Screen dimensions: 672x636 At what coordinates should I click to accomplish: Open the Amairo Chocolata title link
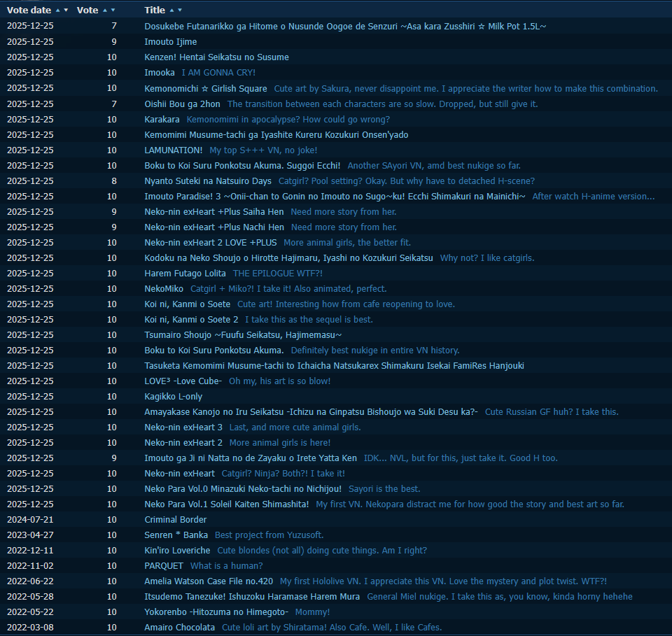[180, 628]
